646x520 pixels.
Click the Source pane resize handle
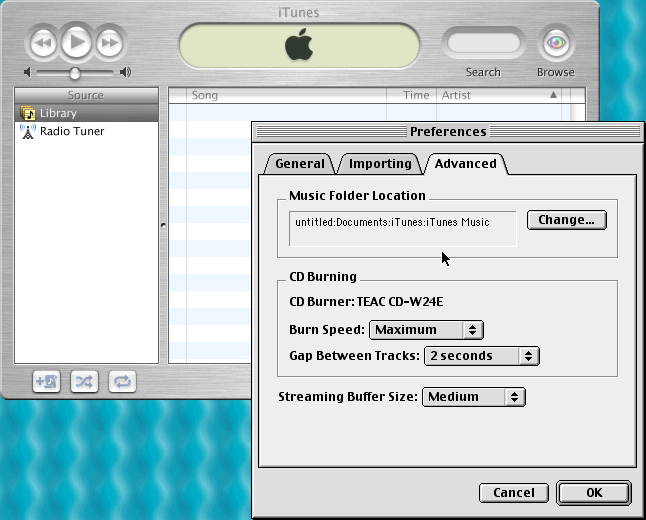(x=163, y=225)
